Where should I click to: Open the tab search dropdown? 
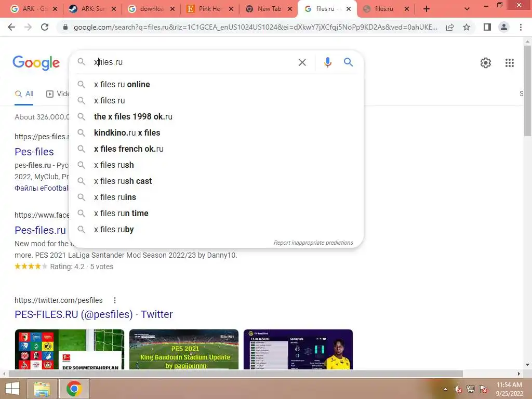point(467,9)
